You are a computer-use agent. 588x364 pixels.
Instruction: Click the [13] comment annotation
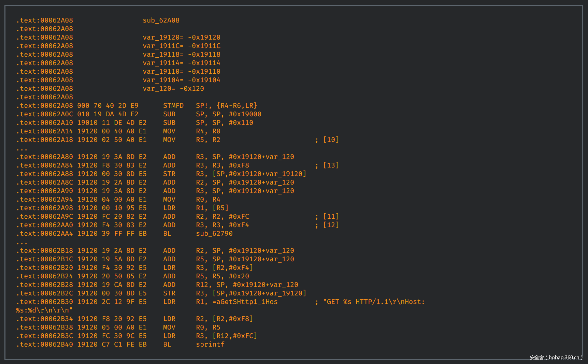click(331, 165)
